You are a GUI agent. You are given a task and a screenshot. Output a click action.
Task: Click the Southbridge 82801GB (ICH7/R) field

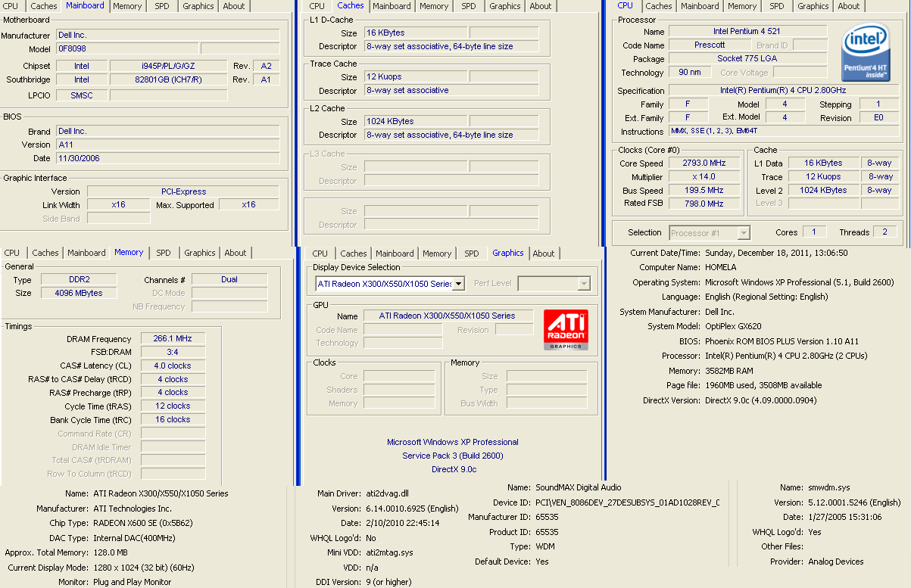(x=168, y=80)
